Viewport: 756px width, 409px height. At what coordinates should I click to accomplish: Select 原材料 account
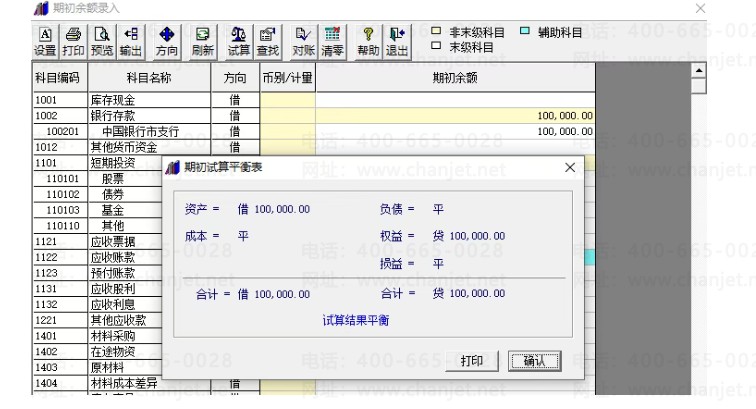tap(107, 368)
